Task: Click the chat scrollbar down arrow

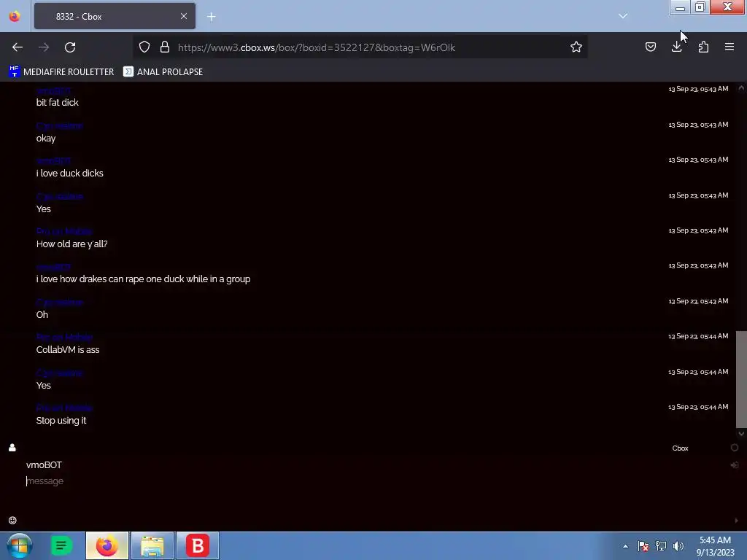Action: pyautogui.click(x=741, y=434)
